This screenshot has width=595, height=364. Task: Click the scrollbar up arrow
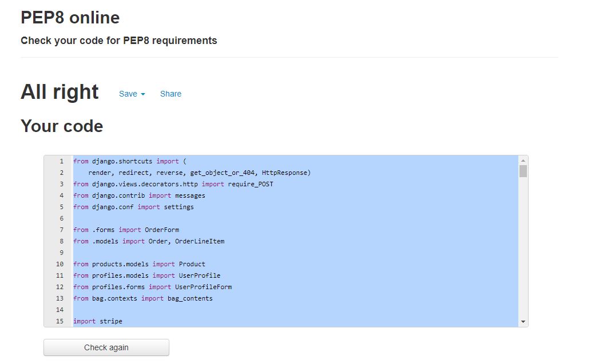pos(522,160)
